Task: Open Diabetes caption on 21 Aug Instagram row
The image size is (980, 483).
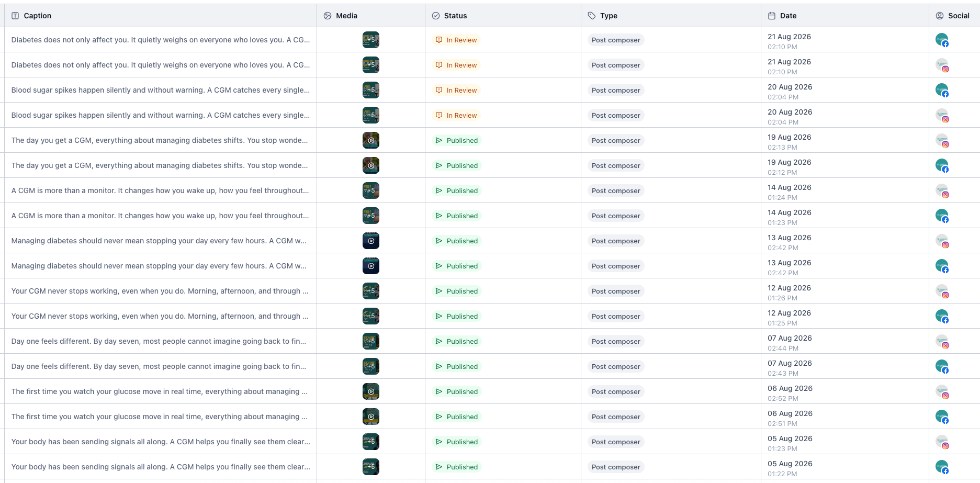Action: coord(161,65)
